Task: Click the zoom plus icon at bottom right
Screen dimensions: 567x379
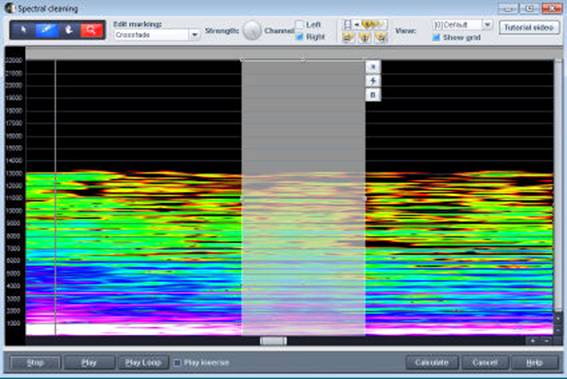Action: point(533,340)
